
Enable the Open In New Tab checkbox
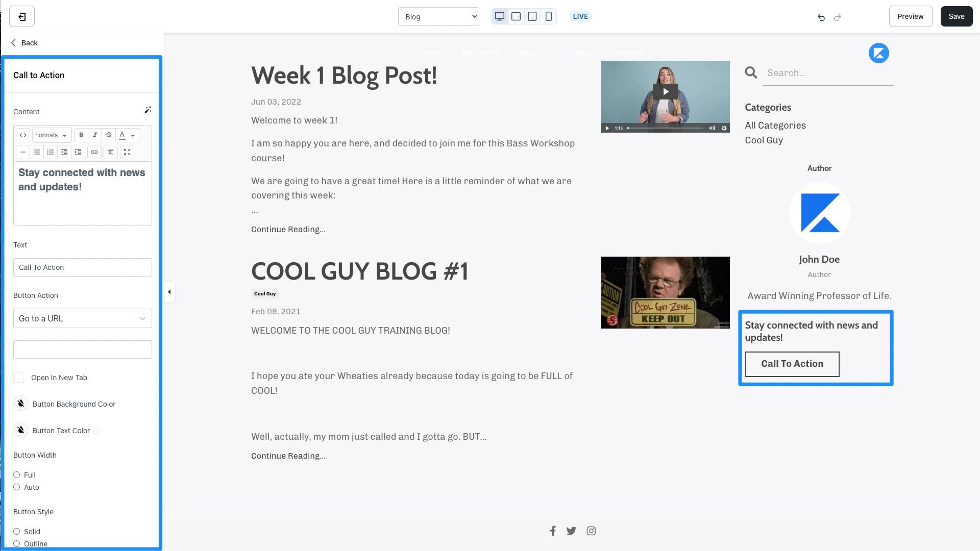pyautogui.click(x=18, y=378)
